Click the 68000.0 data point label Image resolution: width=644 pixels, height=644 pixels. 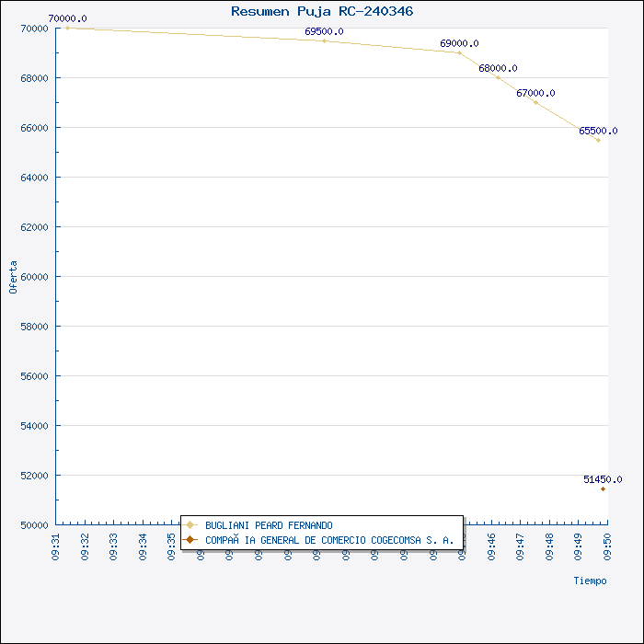[x=498, y=68]
